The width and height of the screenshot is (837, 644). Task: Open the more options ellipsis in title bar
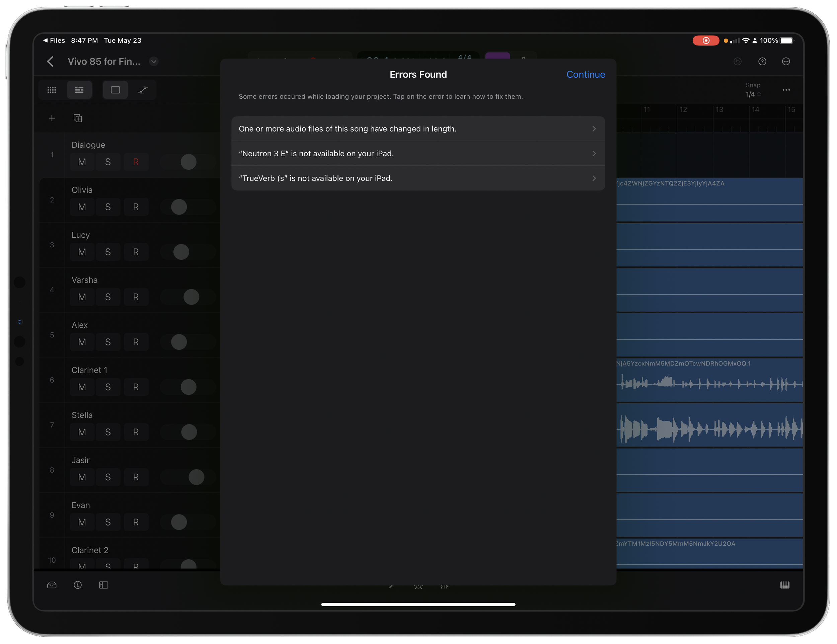(x=786, y=61)
